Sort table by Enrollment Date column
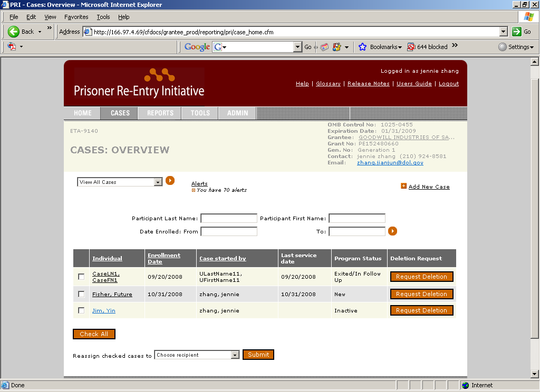 pyautogui.click(x=164, y=259)
